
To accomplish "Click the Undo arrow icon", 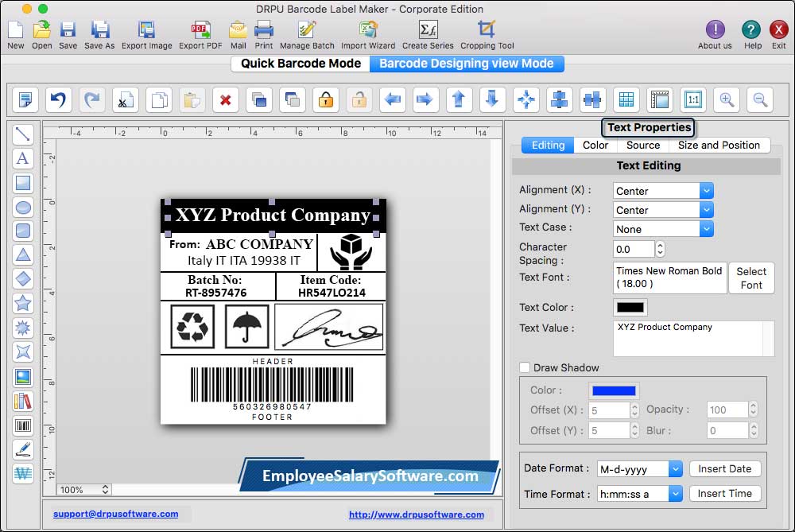I will point(58,99).
